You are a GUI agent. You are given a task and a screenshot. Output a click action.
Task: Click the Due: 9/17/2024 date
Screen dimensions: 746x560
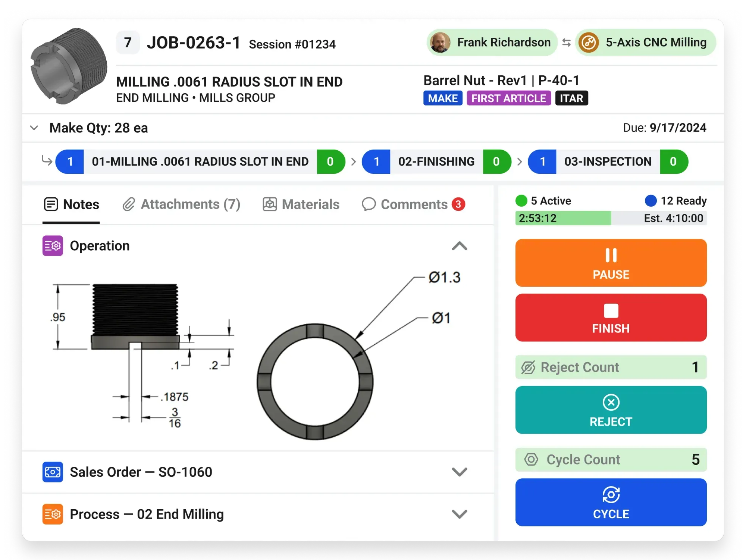point(665,128)
